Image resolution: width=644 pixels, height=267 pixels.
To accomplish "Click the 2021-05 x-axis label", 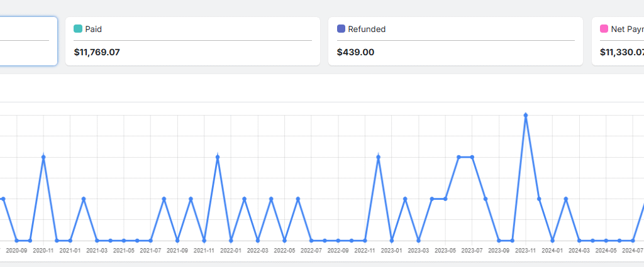I will point(124,250).
